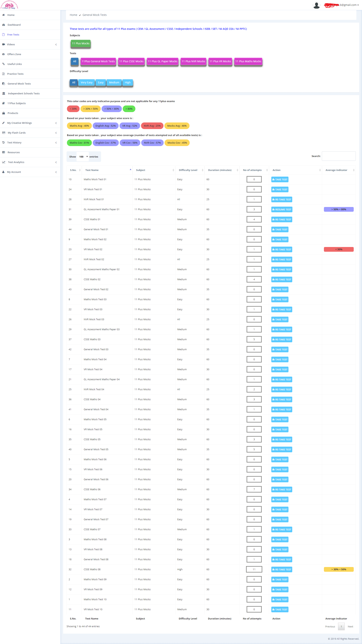
Task: Click the Home house icon in sidebar
Action: (x=4, y=15)
